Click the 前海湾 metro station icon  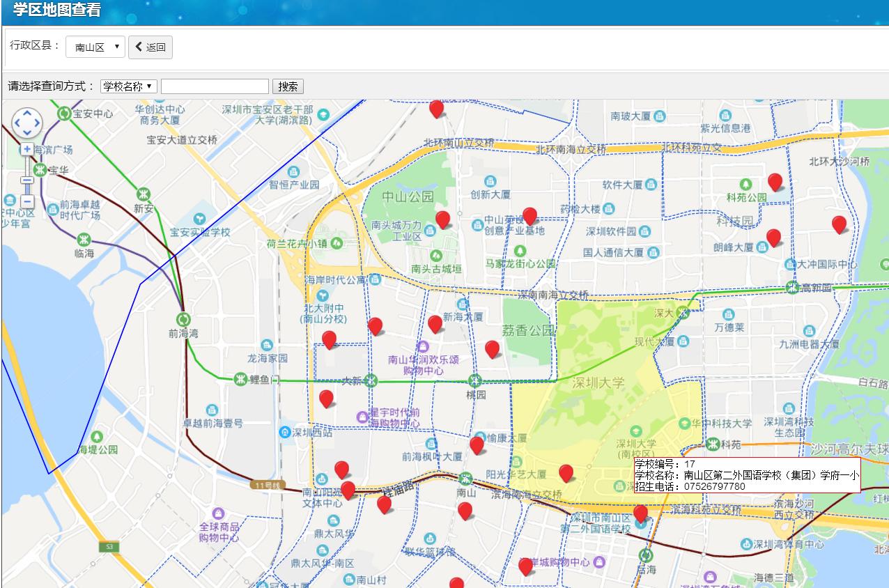[183, 319]
